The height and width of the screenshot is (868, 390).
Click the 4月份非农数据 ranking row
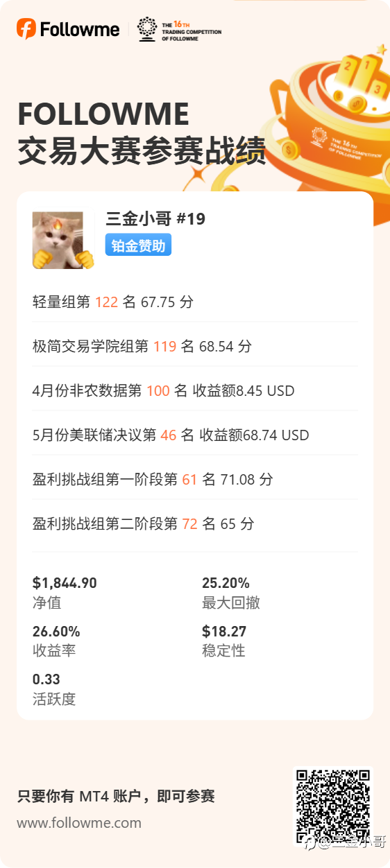[x=195, y=391]
